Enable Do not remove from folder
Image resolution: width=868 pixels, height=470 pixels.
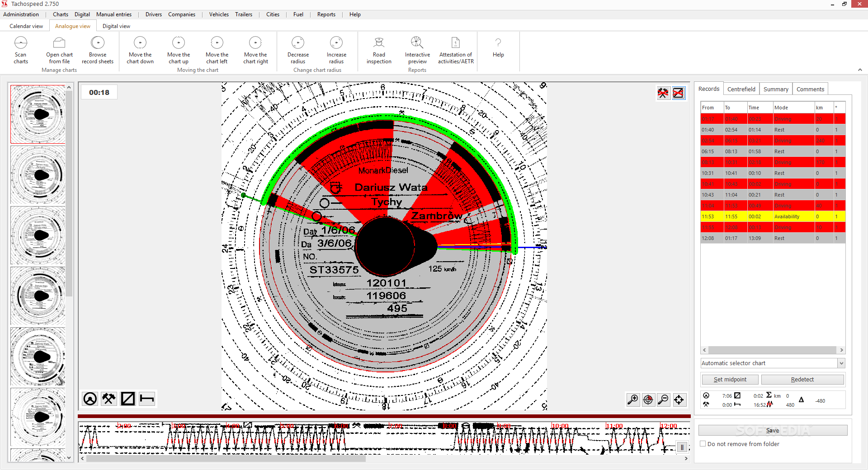[x=703, y=444]
